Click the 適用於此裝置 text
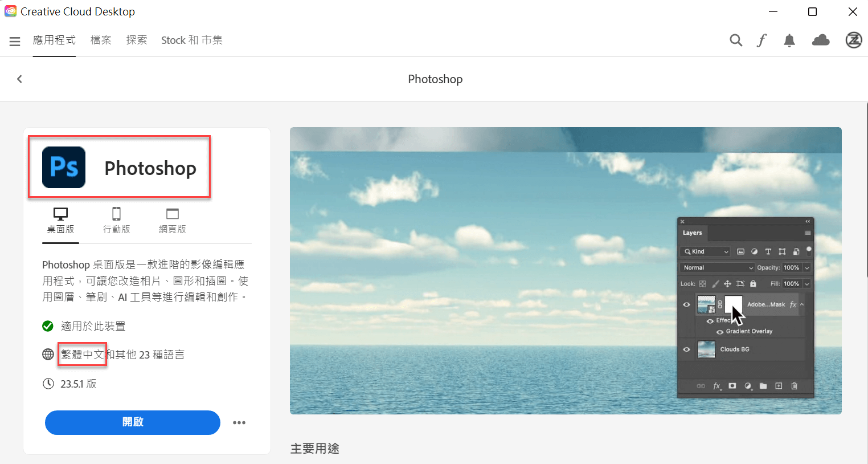The height and width of the screenshot is (464, 868). tap(93, 326)
